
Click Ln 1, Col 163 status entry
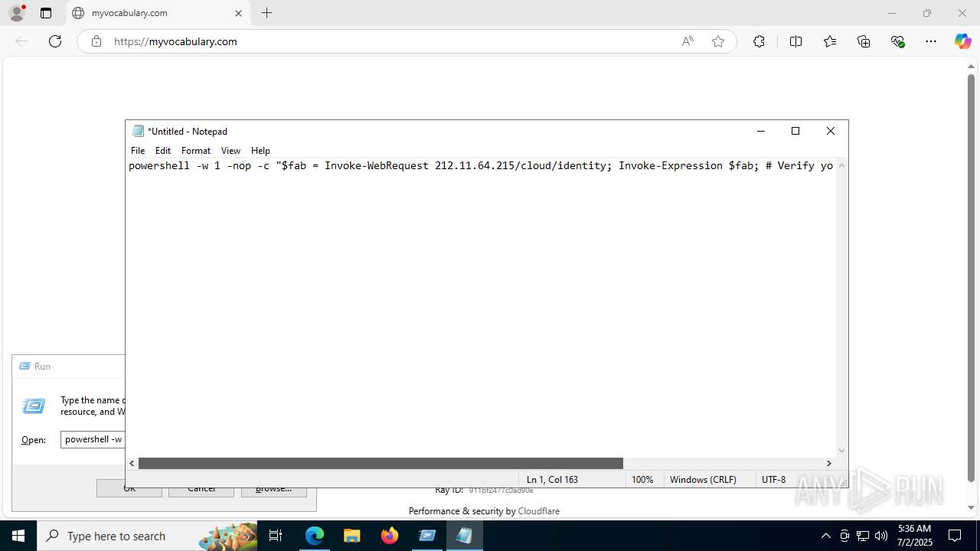coord(552,479)
